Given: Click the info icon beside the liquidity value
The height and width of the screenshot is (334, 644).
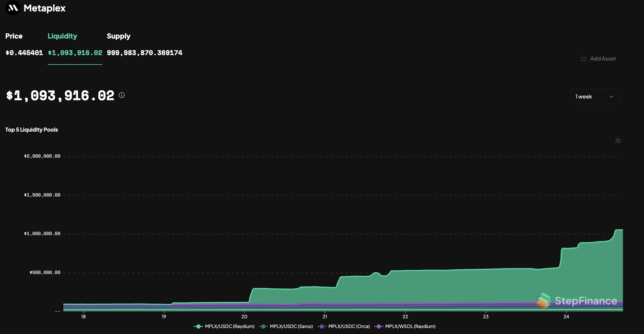Looking at the screenshot, I should click(122, 95).
